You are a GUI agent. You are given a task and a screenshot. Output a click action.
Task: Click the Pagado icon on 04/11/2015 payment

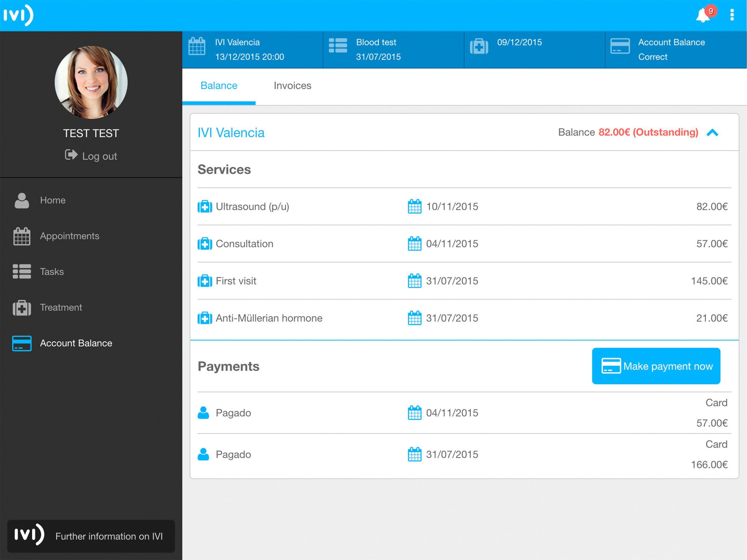pos(205,412)
